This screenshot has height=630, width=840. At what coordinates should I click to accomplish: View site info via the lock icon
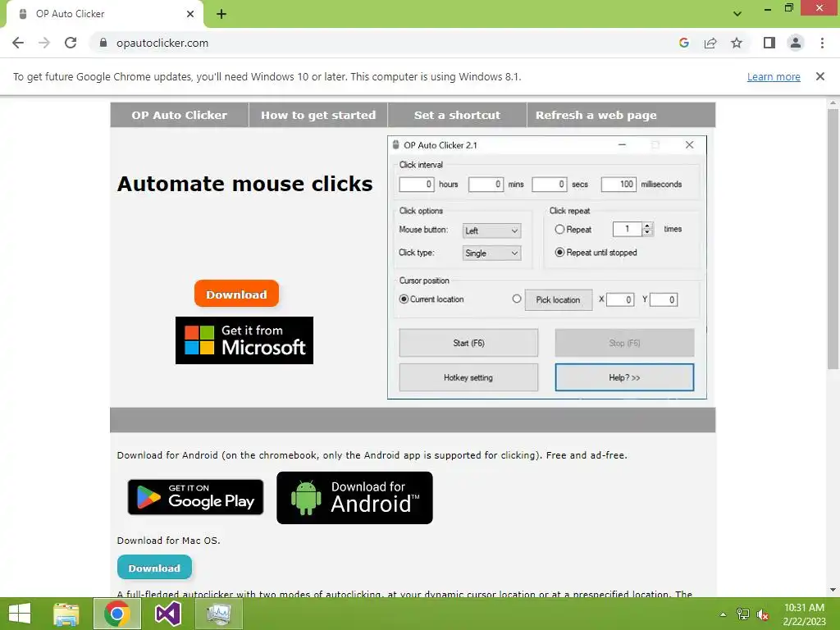click(x=103, y=43)
